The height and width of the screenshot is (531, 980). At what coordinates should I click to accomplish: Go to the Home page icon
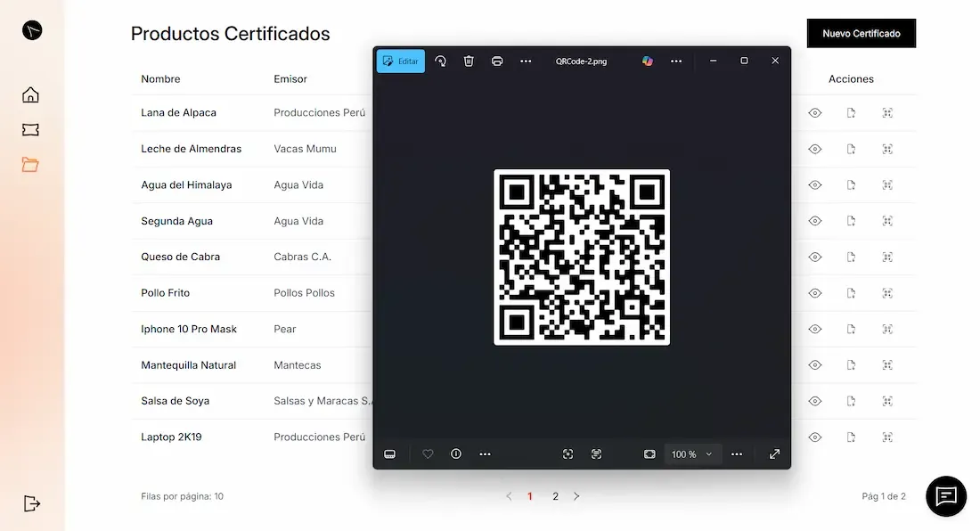(30, 94)
